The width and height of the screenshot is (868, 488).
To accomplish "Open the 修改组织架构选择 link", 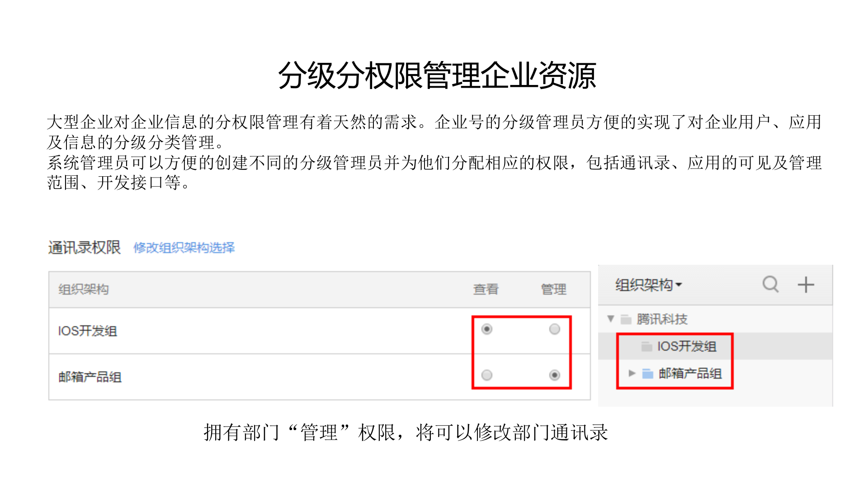I will [184, 248].
